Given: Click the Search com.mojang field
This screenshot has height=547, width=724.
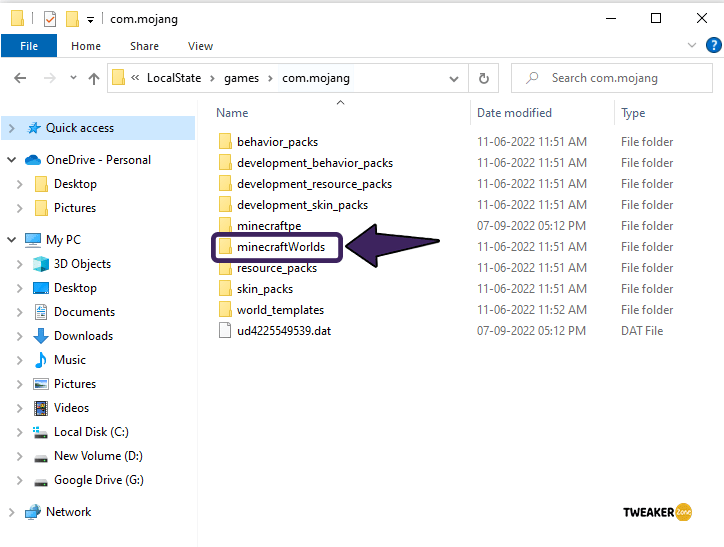Looking at the screenshot, I should click(612, 78).
